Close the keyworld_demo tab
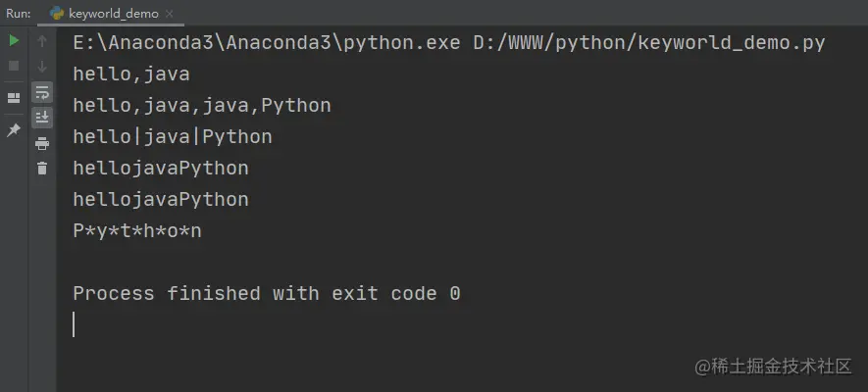This screenshot has width=868, height=392. pos(170,14)
